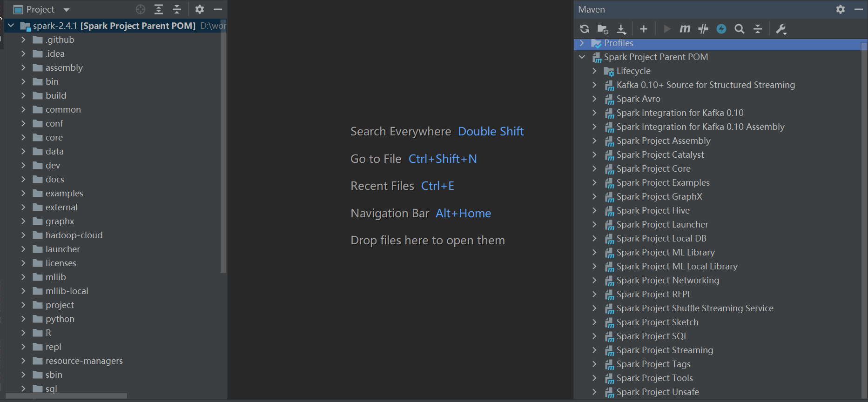
Task: Expand Spark Project Core module
Action: tap(594, 168)
